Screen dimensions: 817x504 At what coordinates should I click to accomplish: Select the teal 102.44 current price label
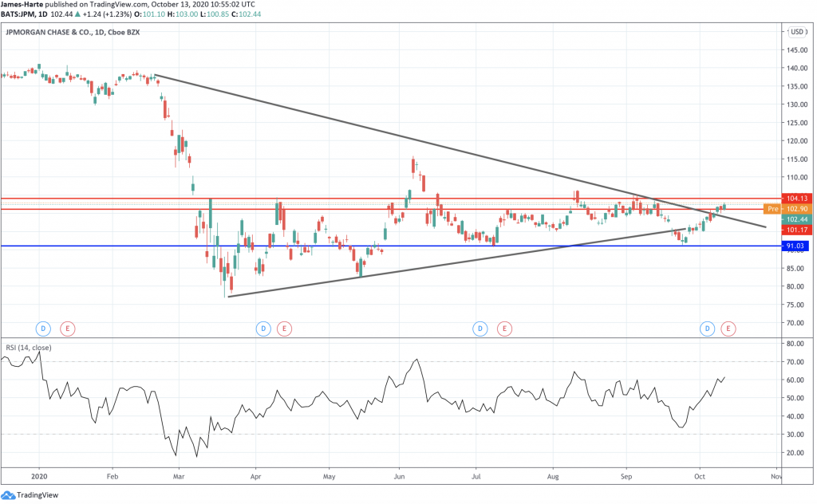[798, 218]
